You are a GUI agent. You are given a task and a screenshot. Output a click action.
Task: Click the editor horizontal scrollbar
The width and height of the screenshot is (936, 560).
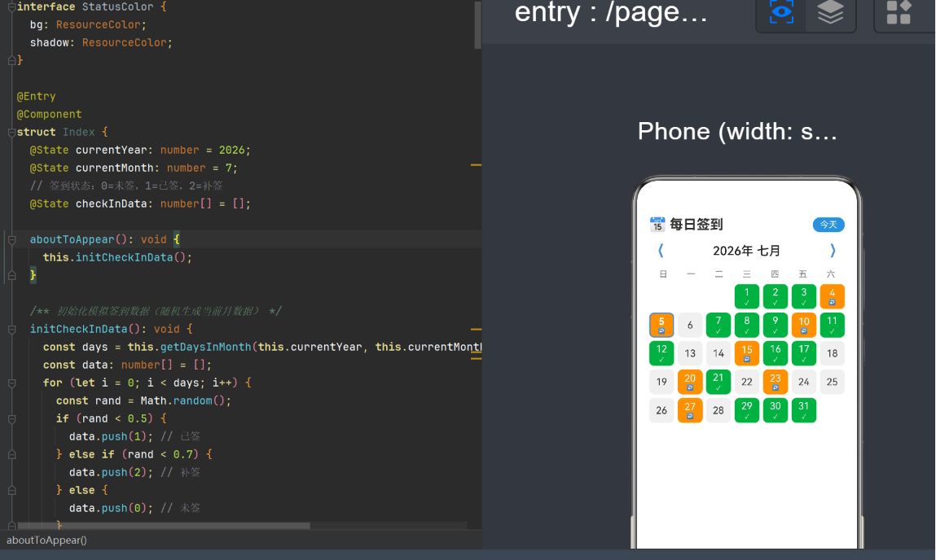[x=164, y=526]
